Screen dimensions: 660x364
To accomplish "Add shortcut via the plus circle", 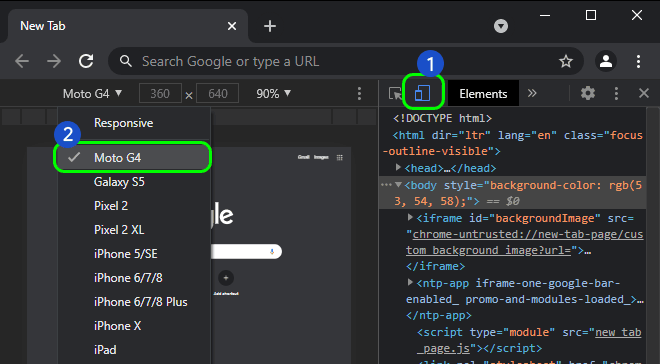I will 226,278.
